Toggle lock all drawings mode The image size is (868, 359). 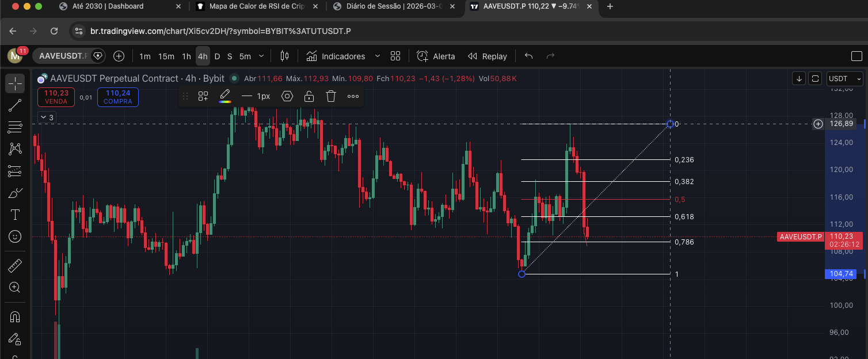click(15, 339)
